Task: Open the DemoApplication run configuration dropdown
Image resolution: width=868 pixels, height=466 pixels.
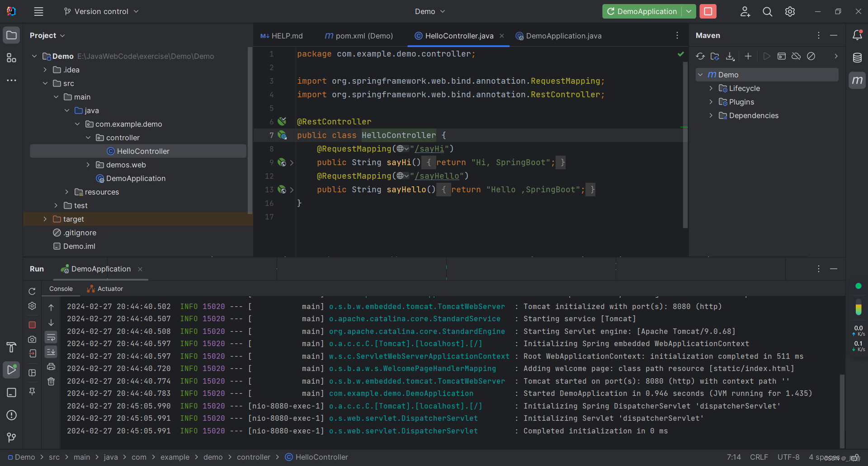Action: [x=689, y=11]
